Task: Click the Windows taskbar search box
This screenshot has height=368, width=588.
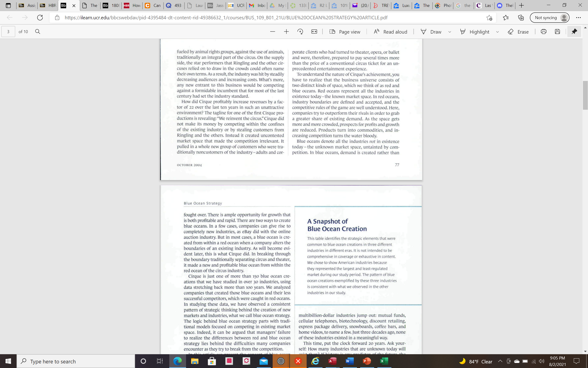Action: (76, 361)
